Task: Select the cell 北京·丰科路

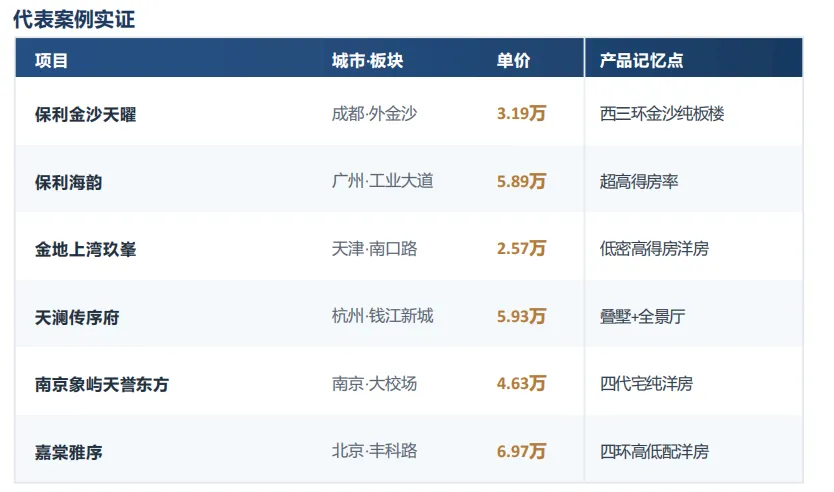Action: (374, 452)
